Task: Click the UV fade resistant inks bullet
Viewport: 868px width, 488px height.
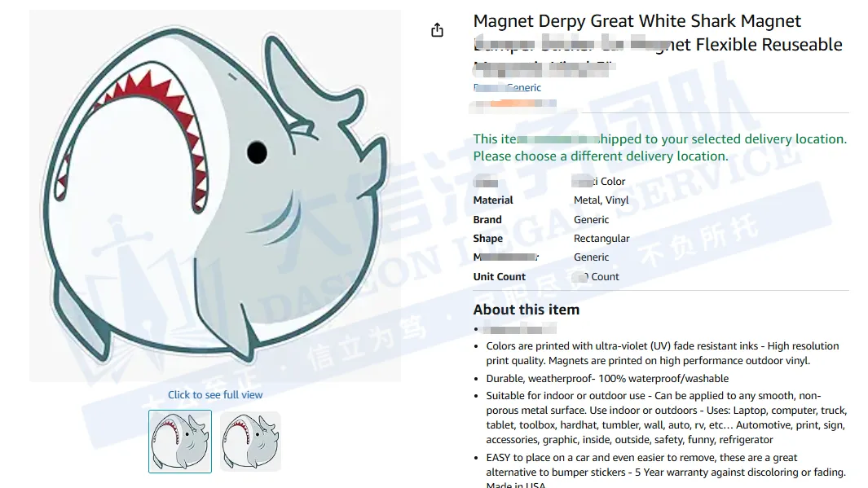Action: pyautogui.click(x=663, y=353)
